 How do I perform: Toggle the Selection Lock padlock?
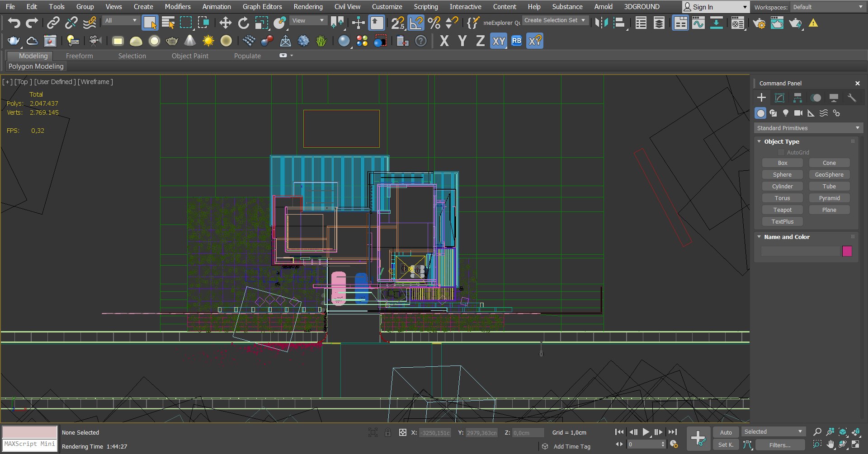tap(387, 432)
